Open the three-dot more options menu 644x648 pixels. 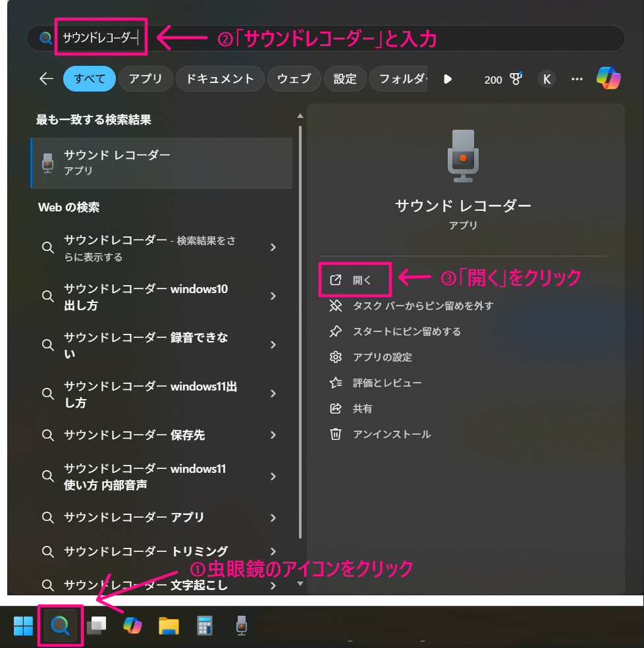577,79
